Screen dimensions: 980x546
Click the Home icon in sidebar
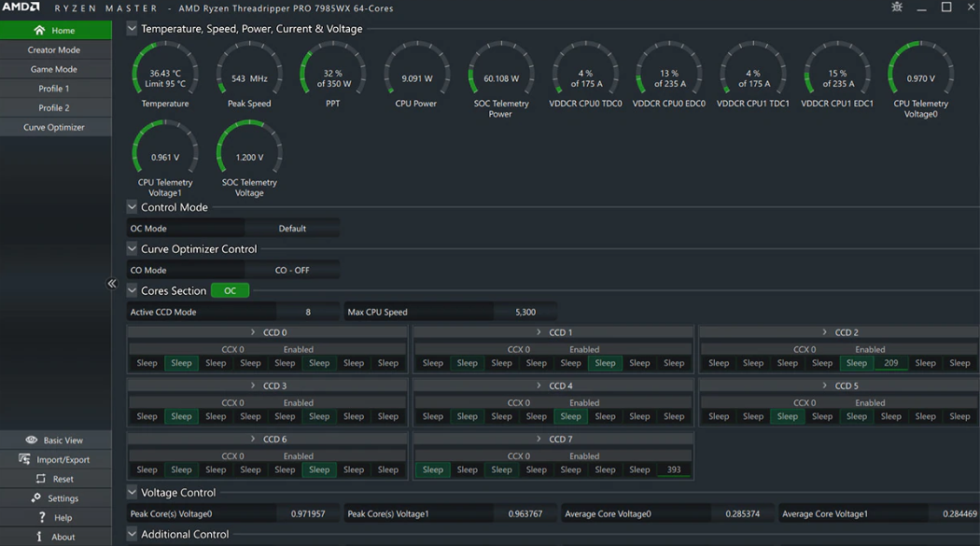coord(39,31)
